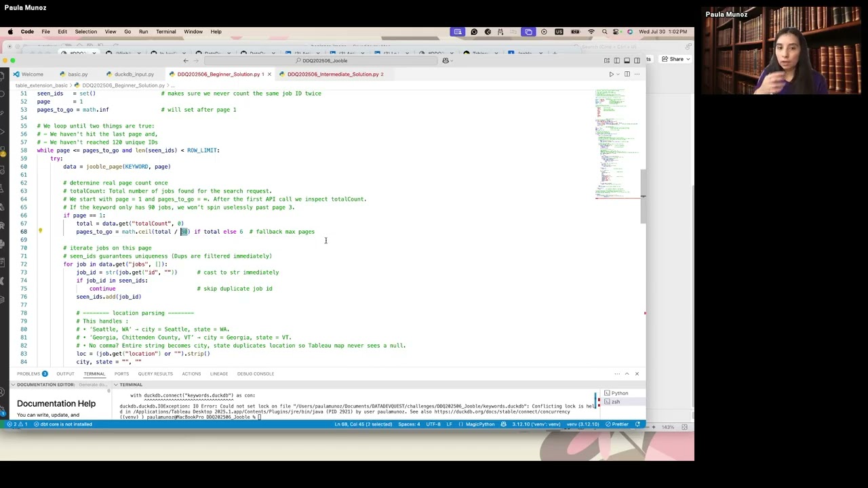Click the DDQ202506_Jooble command center search
The image size is (868, 488).
(x=321, y=60)
